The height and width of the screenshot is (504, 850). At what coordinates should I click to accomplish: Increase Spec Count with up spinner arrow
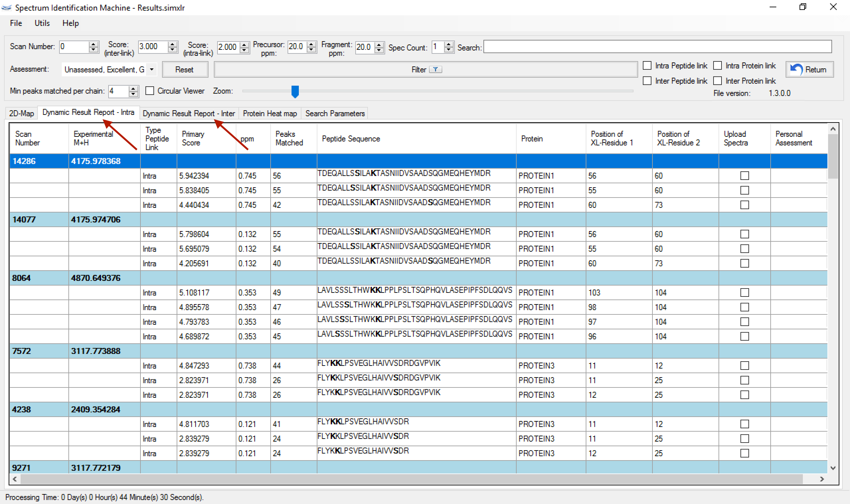449,44
